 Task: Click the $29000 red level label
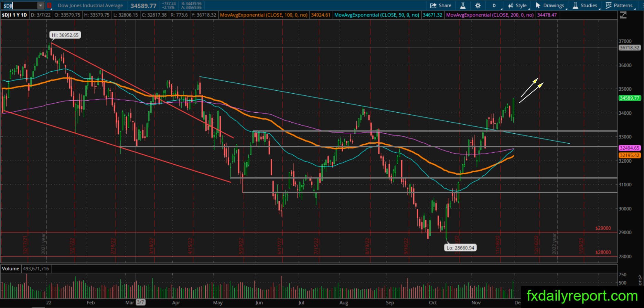pos(603,228)
